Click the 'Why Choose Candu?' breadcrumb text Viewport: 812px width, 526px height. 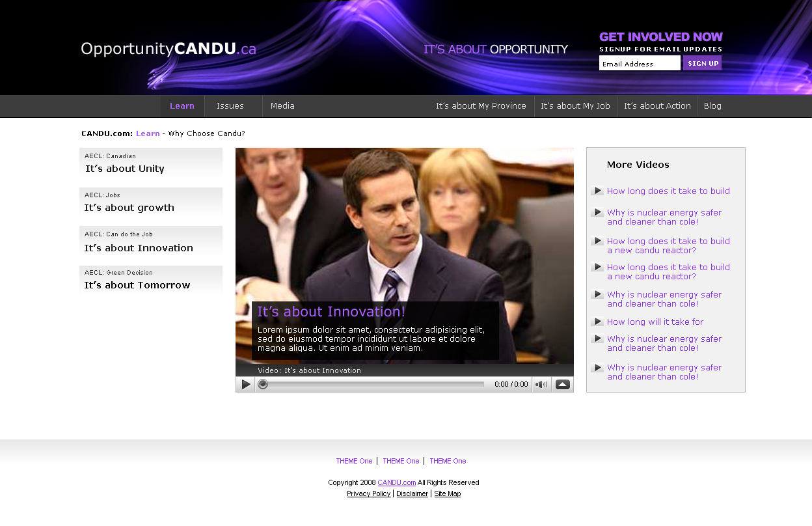point(207,133)
